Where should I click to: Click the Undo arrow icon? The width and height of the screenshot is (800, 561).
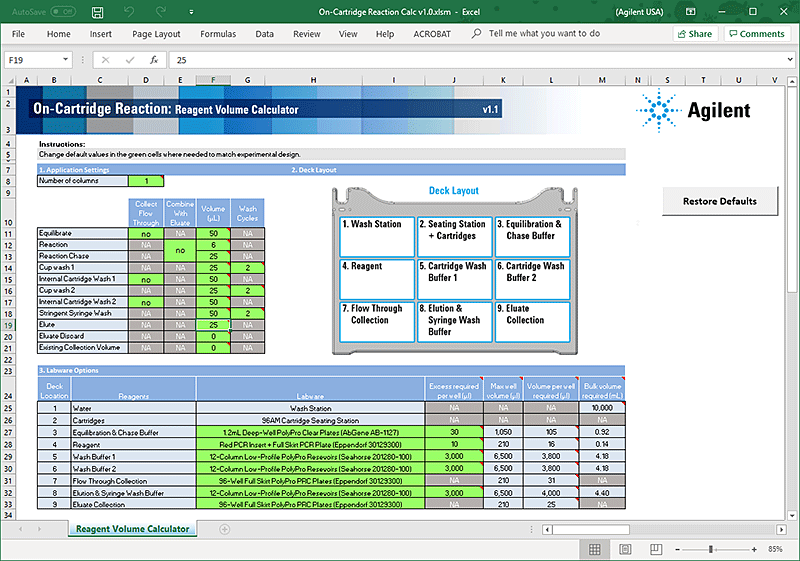pos(131,12)
